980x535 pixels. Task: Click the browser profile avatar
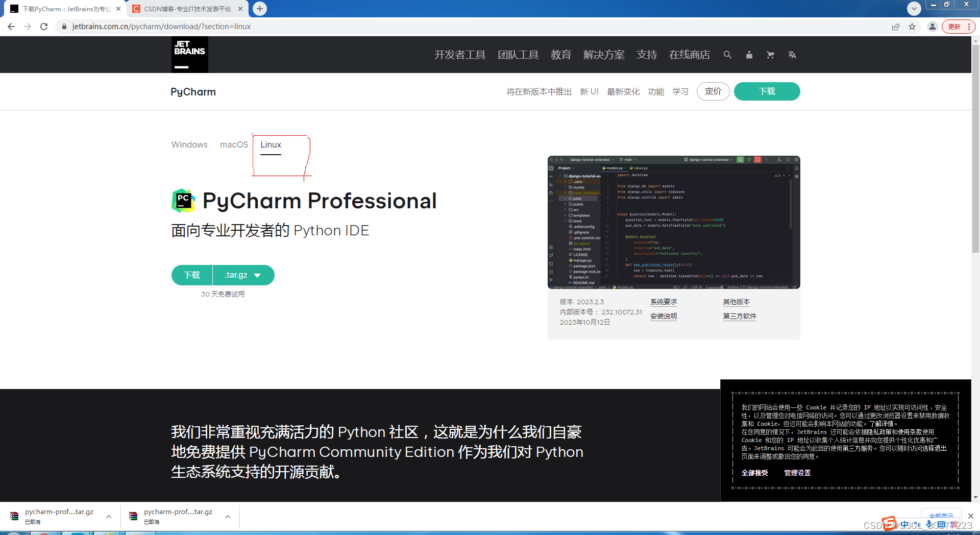click(x=932, y=27)
